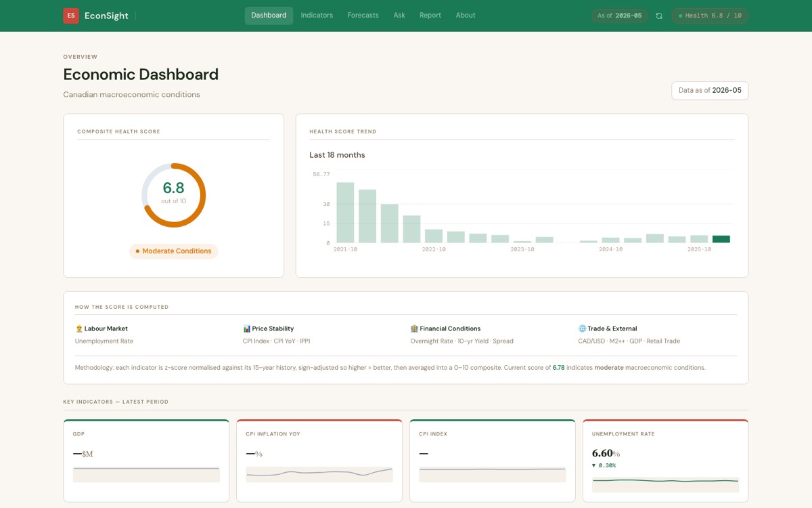Select the About tab
The width and height of the screenshot is (812, 508).
pyautogui.click(x=466, y=16)
